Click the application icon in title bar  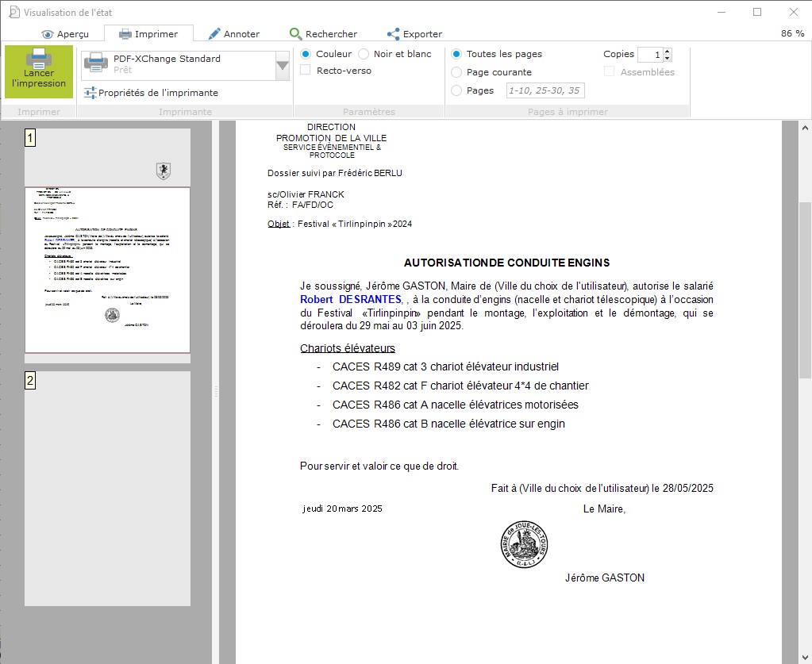click(x=13, y=12)
